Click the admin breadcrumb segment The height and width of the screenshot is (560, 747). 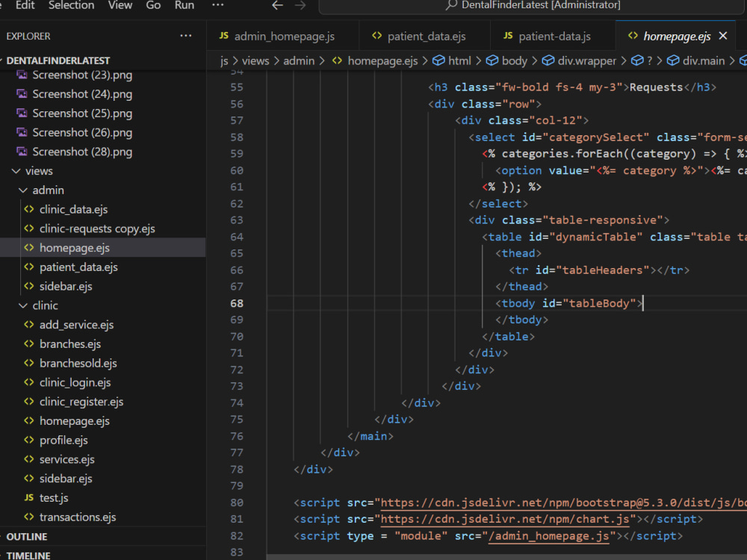299,61
